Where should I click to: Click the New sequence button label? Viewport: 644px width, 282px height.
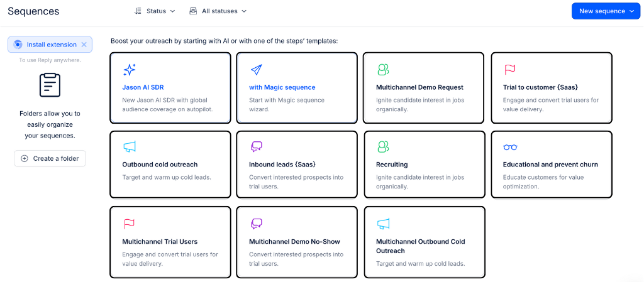[x=602, y=11]
